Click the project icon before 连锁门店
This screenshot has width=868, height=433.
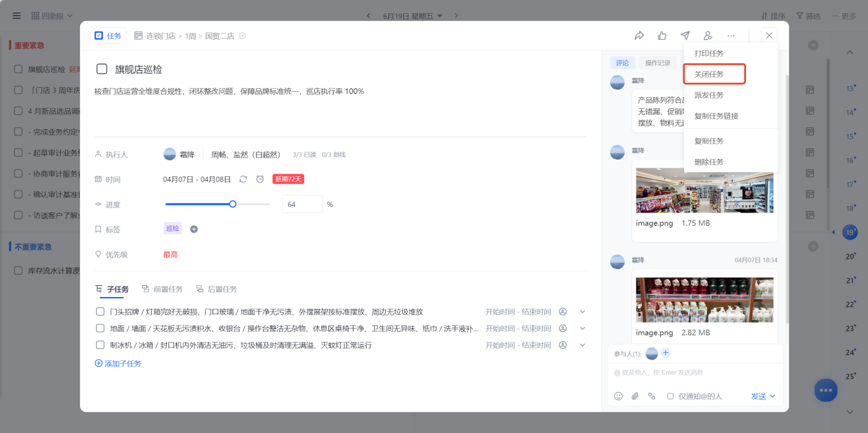point(139,36)
